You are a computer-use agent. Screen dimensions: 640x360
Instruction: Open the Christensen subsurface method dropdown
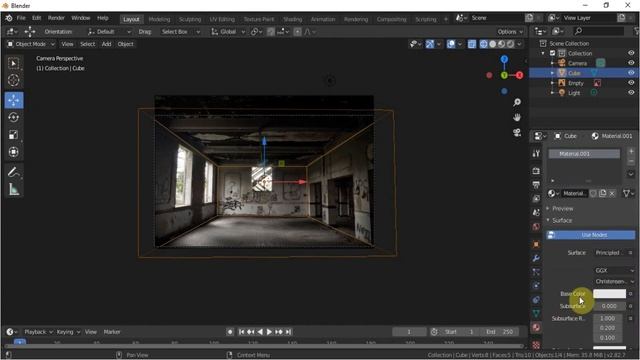pos(614,282)
